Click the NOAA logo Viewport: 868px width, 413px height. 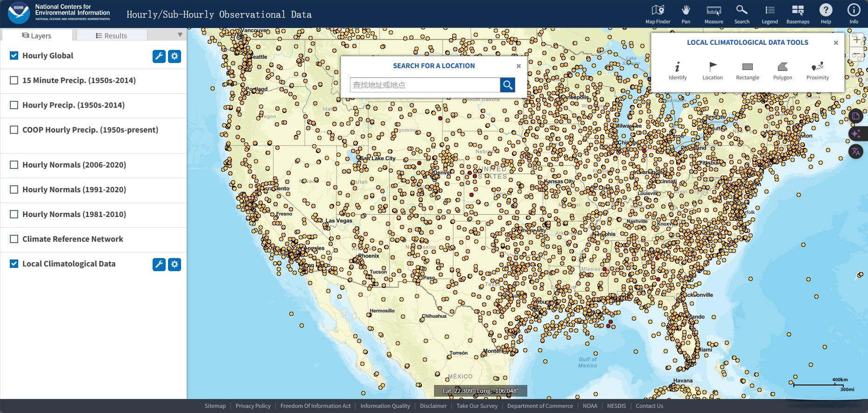click(x=19, y=13)
